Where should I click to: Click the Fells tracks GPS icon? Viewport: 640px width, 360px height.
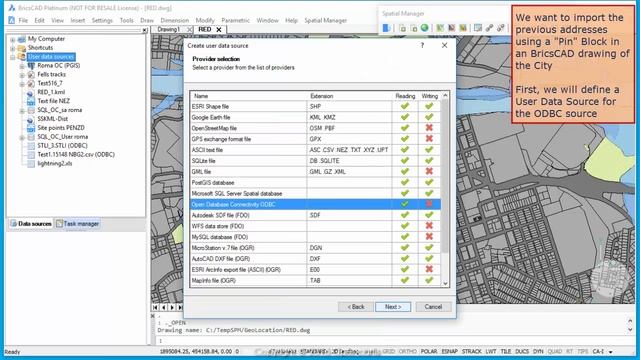[31, 74]
